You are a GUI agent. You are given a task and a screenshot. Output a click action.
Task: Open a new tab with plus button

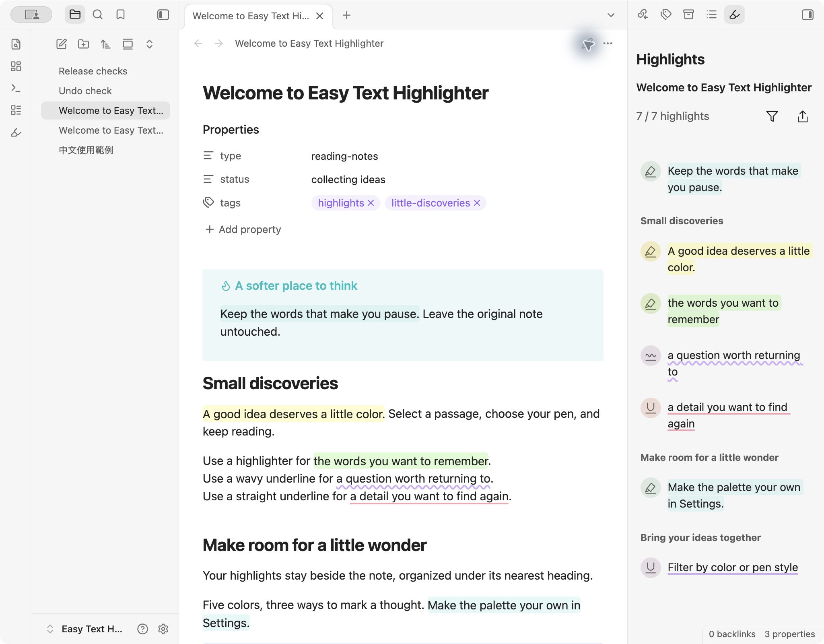(346, 15)
